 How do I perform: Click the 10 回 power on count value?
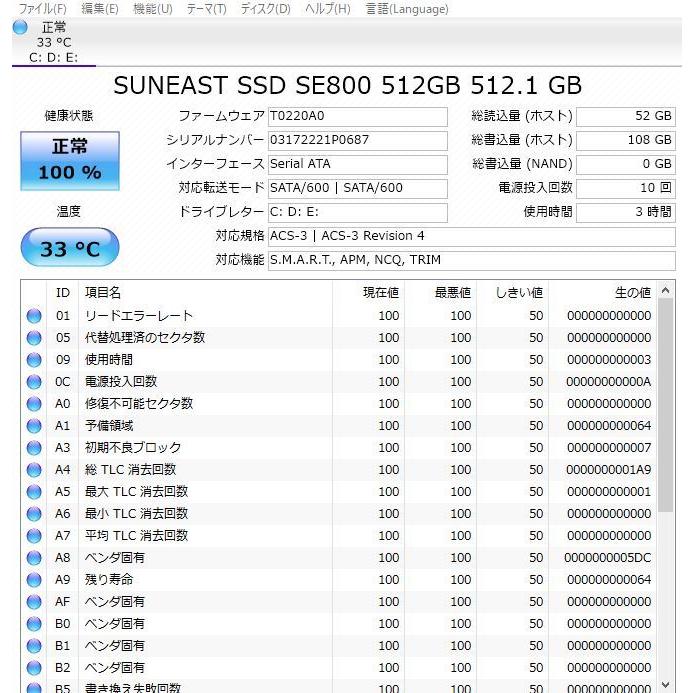click(x=626, y=188)
